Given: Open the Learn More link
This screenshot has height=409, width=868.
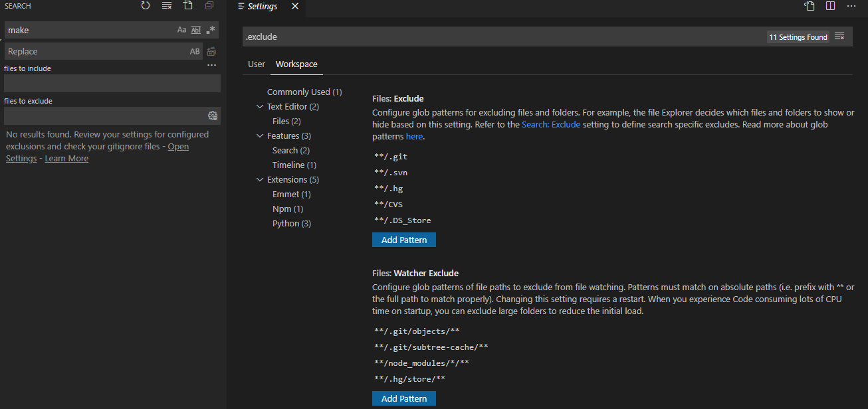Looking at the screenshot, I should (66, 158).
